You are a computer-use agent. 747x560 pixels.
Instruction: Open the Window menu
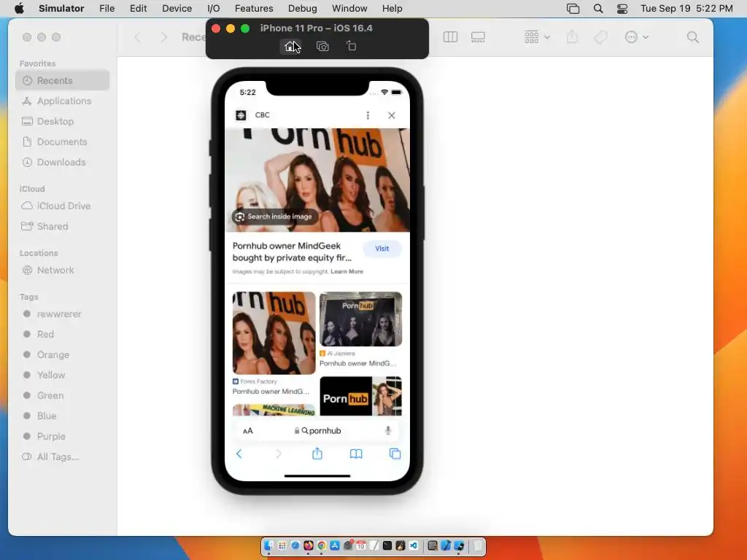(x=349, y=9)
